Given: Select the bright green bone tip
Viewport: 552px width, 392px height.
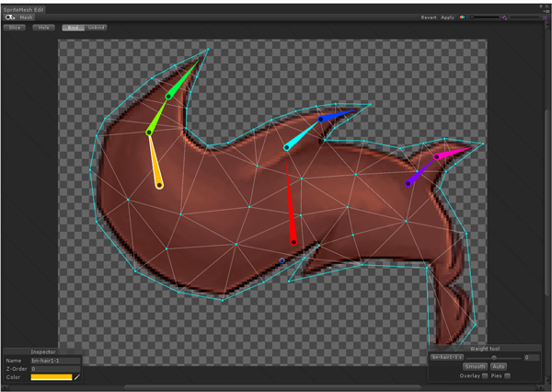Looking at the screenshot, I should (x=181, y=80).
